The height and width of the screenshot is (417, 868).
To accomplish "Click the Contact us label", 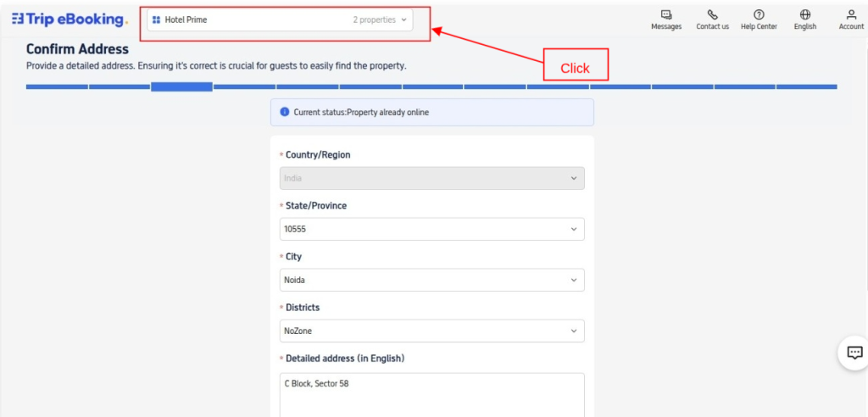I will pyautogui.click(x=712, y=27).
